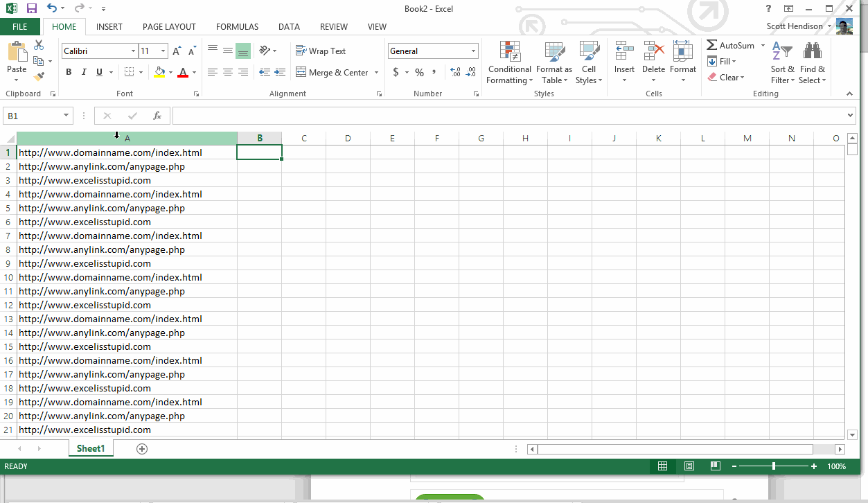The height and width of the screenshot is (503, 868).
Task: Expand the General number format dropdown
Action: 474,51
